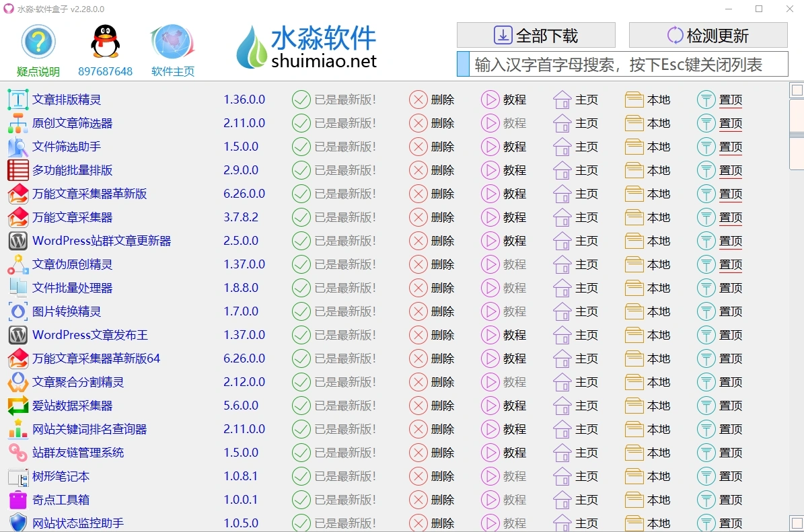Screen dimensions: 804x532
Task: Click the 树形笔记本 app icon
Action: [18, 477]
